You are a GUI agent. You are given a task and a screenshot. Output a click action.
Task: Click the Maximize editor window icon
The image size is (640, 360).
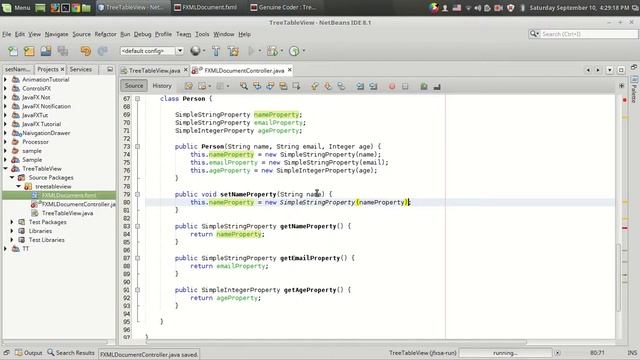click(621, 70)
